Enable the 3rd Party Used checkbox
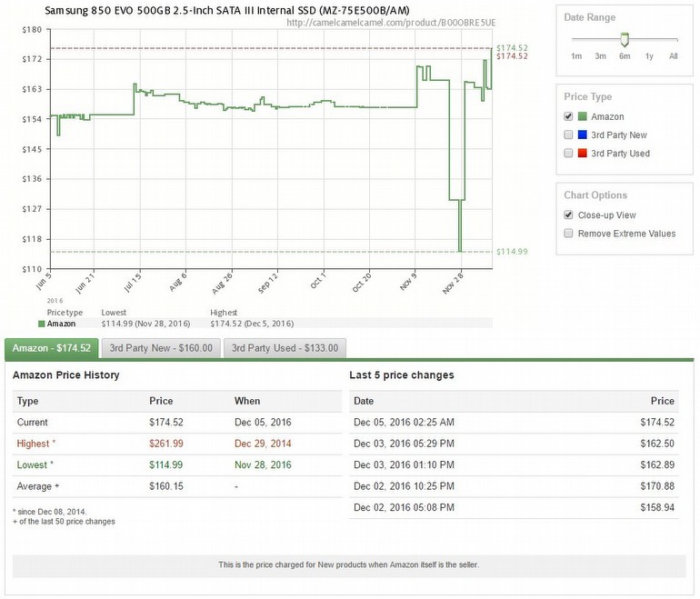700x599 pixels. click(x=568, y=154)
